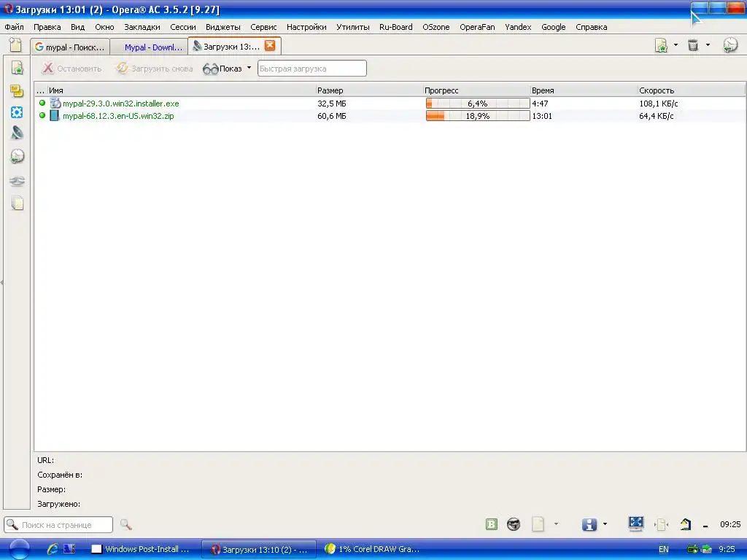Sort downloads by the Прогресс column

point(476,90)
